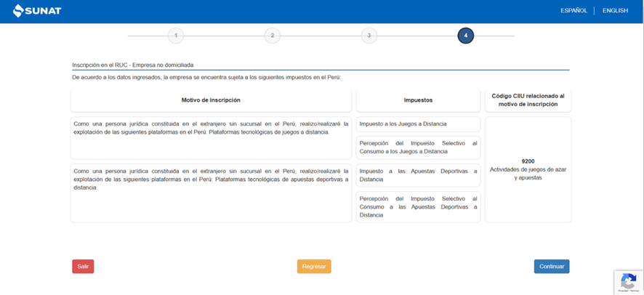Click the Código CIIU column header
Image resolution: width=644 pixels, height=295 pixels.
click(x=528, y=100)
